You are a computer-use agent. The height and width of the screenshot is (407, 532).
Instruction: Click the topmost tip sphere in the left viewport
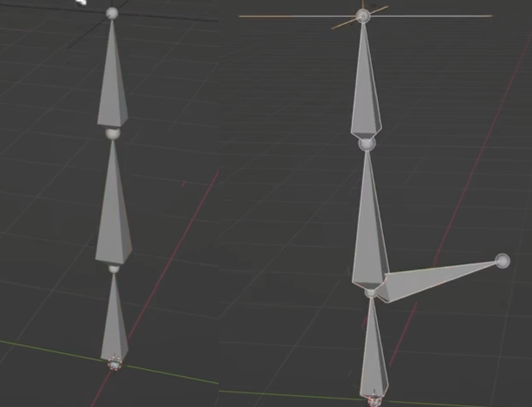112,13
